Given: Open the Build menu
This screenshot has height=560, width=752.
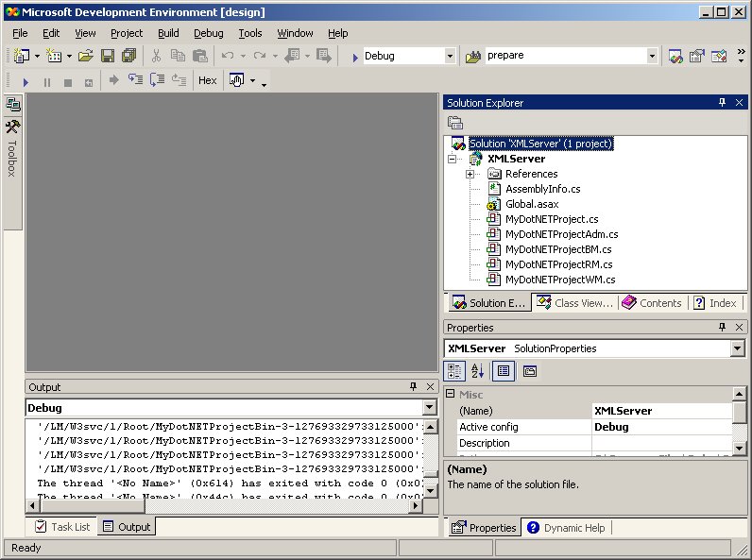Looking at the screenshot, I should pyautogui.click(x=168, y=33).
